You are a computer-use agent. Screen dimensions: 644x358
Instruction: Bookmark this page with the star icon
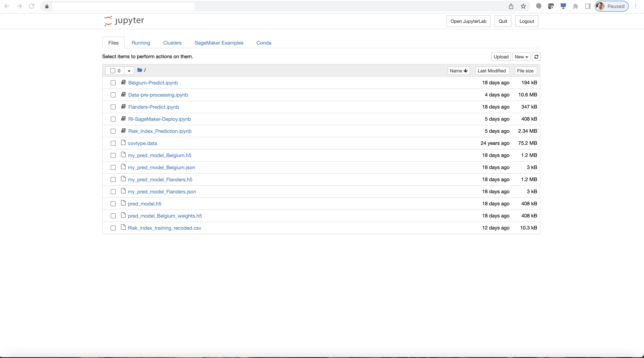[x=523, y=6]
